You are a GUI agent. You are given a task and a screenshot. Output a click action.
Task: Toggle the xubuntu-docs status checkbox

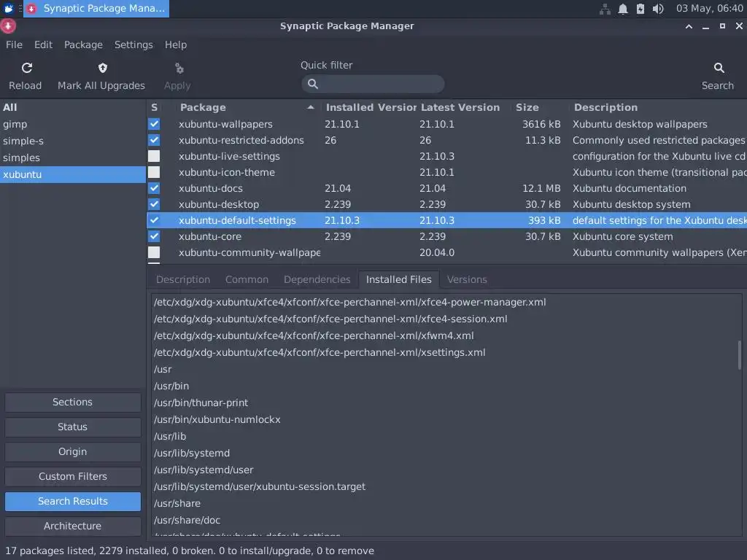click(x=154, y=188)
